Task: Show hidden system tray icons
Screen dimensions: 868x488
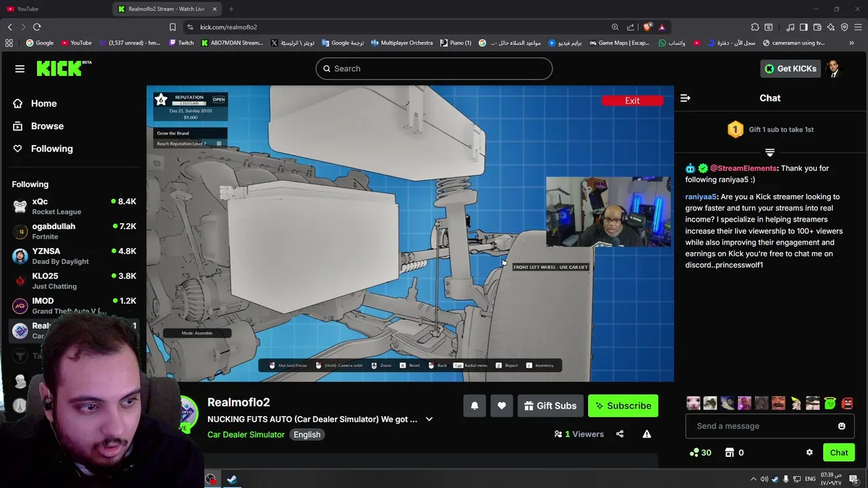Action: point(753,479)
